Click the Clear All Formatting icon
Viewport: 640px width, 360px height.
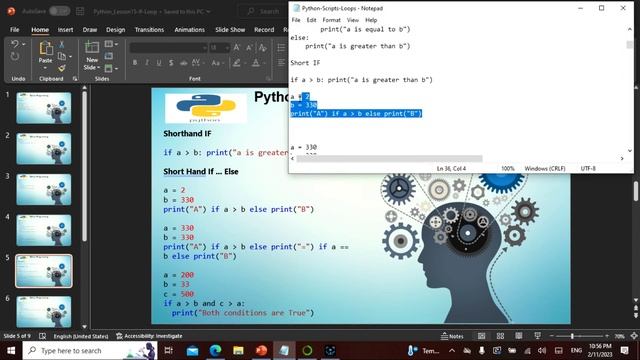pos(262,48)
